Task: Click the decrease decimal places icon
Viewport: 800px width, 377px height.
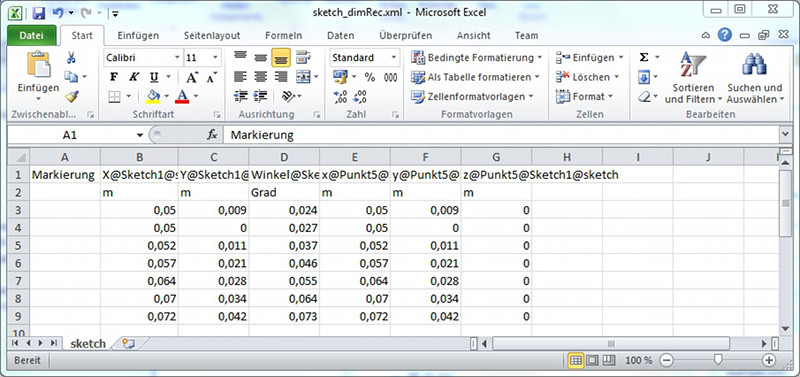Action: (360, 96)
